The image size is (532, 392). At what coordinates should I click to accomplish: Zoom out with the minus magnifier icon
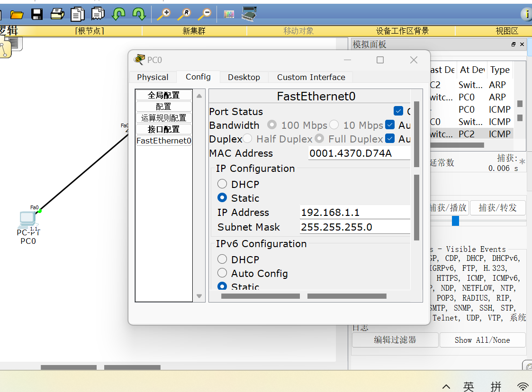[x=205, y=14]
